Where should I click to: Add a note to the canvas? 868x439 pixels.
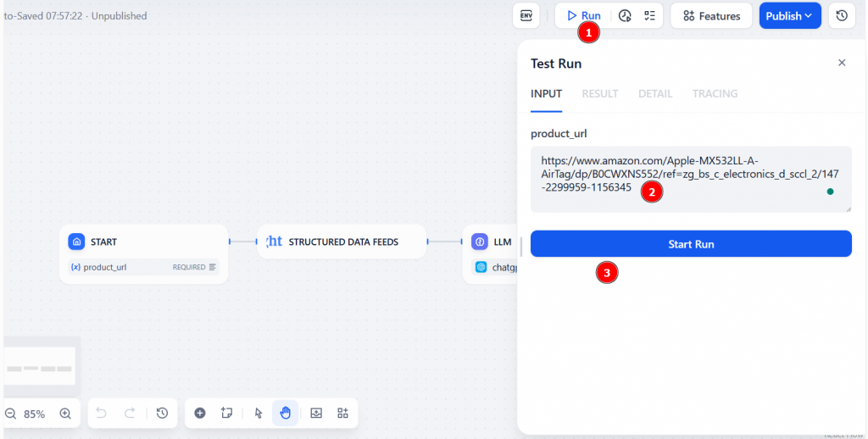[226, 413]
